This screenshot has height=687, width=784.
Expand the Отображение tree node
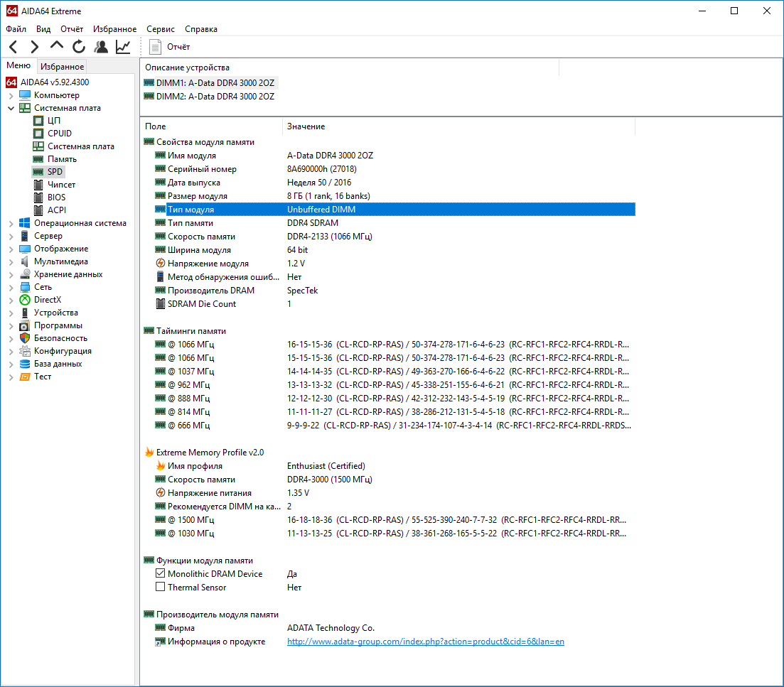pos(11,249)
